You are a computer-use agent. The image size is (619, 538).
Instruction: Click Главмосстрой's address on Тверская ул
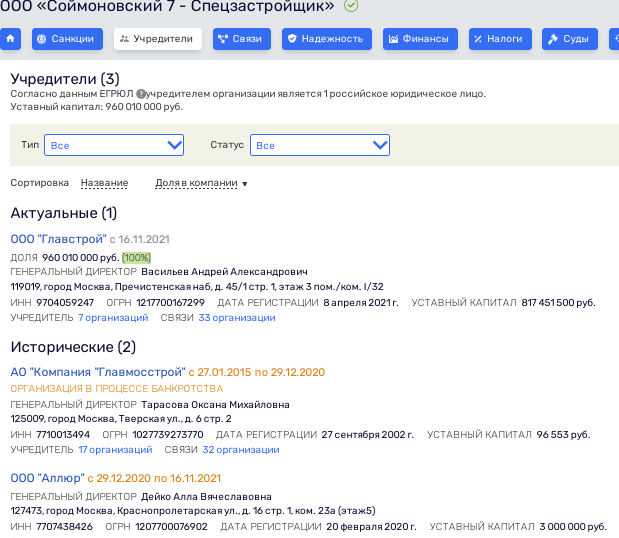coord(121,419)
